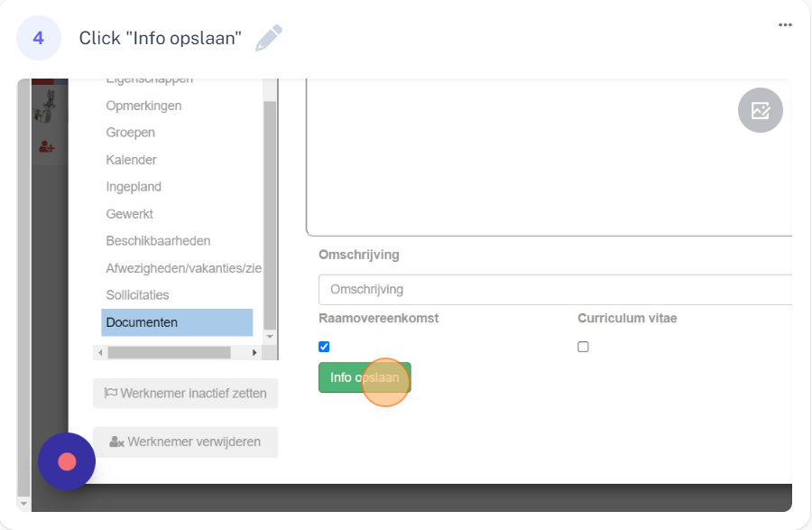Click the green Info opslaan button
Image resolution: width=812 pixels, height=530 pixels.
coord(364,377)
